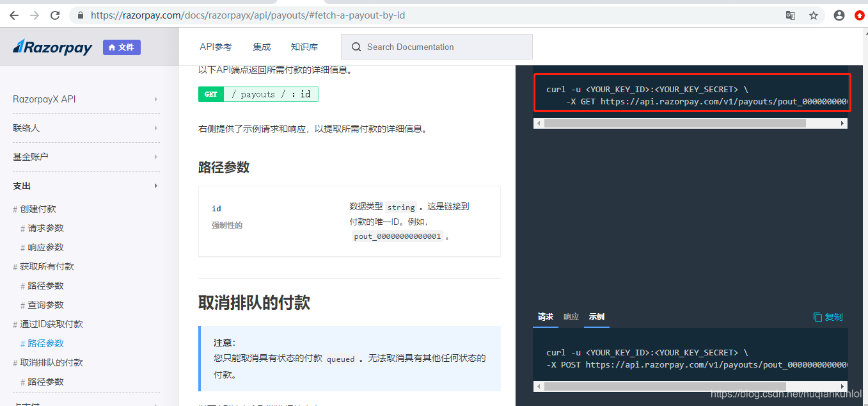The width and height of the screenshot is (868, 406).
Task: Go to 查询参数 sidebar link
Action: (x=45, y=305)
